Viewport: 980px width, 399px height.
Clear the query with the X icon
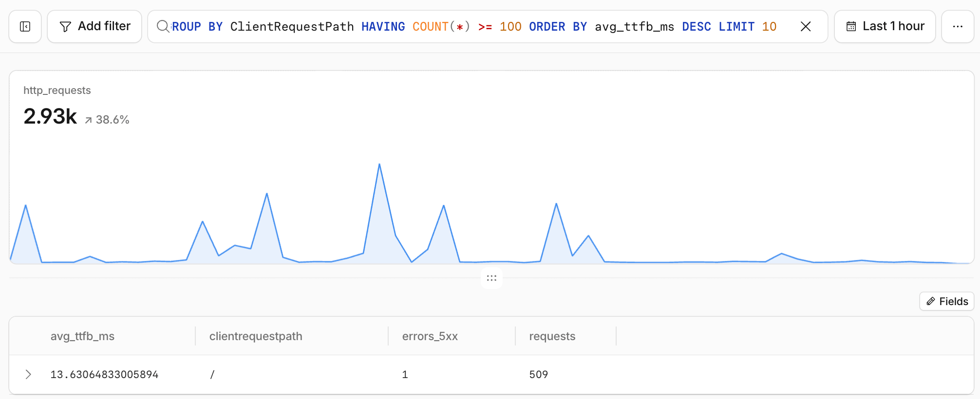pos(806,27)
